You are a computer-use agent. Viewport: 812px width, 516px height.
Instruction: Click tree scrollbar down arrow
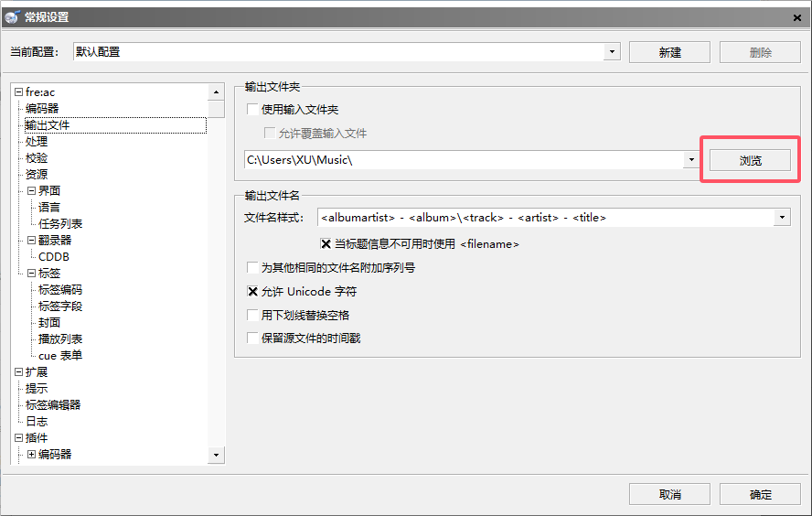coord(216,455)
